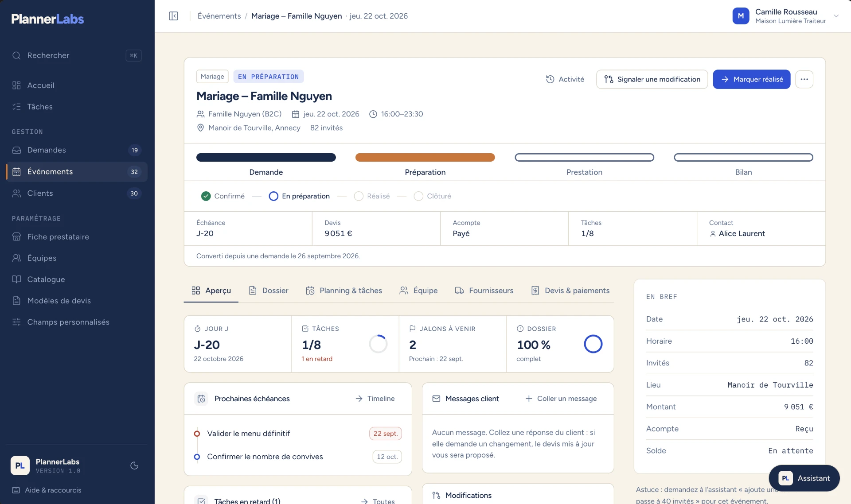Click the JOUR J stopwatch icon
Image resolution: width=851 pixels, height=504 pixels.
(x=198, y=329)
